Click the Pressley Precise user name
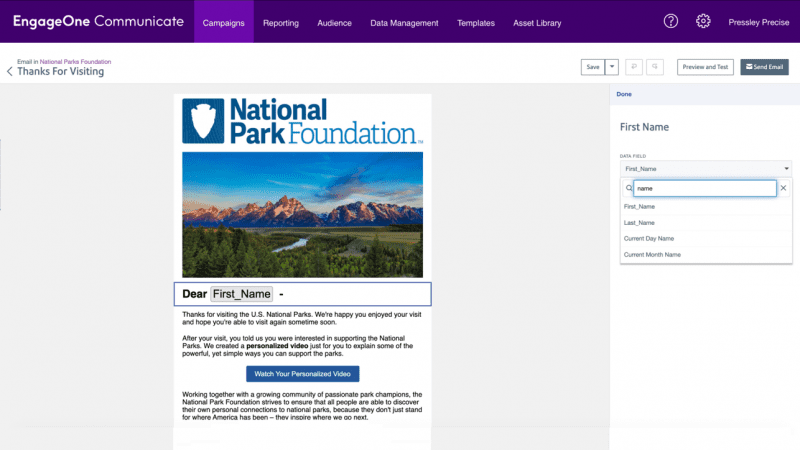The width and height of the screenshot is (800, 450). (x=759, y=22)
